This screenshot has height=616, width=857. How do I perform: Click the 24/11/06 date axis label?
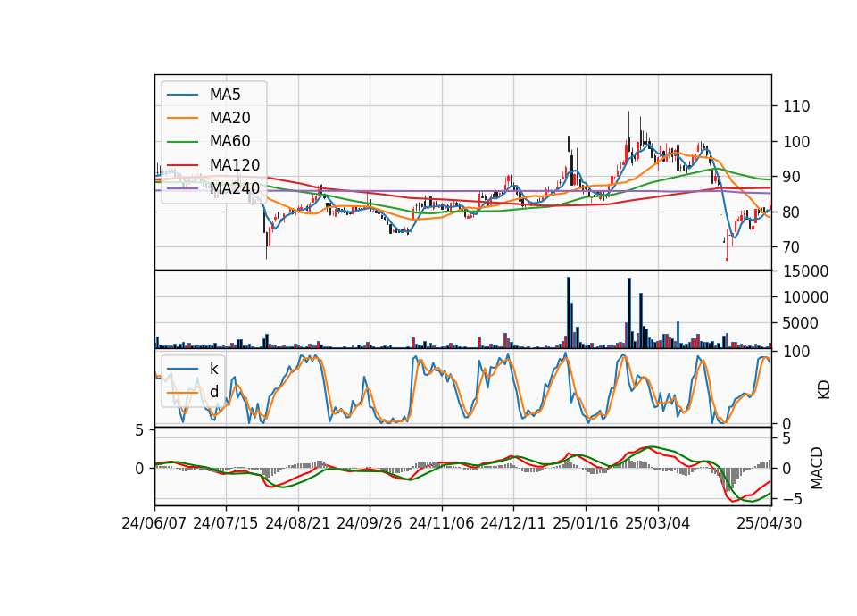point(442,523)
